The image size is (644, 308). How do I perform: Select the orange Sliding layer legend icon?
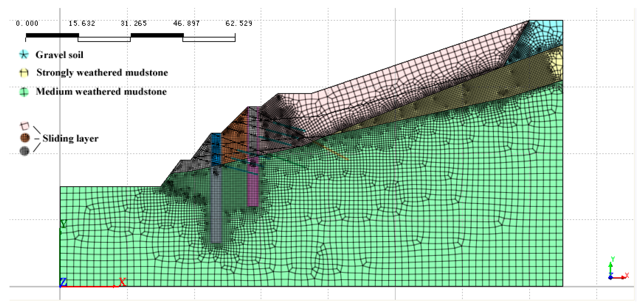click(x=25, y=138)
